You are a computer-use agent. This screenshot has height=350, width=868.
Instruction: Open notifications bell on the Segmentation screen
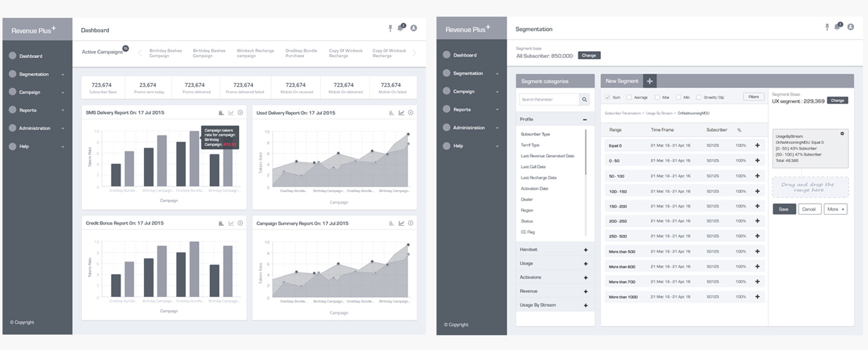(837, 27)
